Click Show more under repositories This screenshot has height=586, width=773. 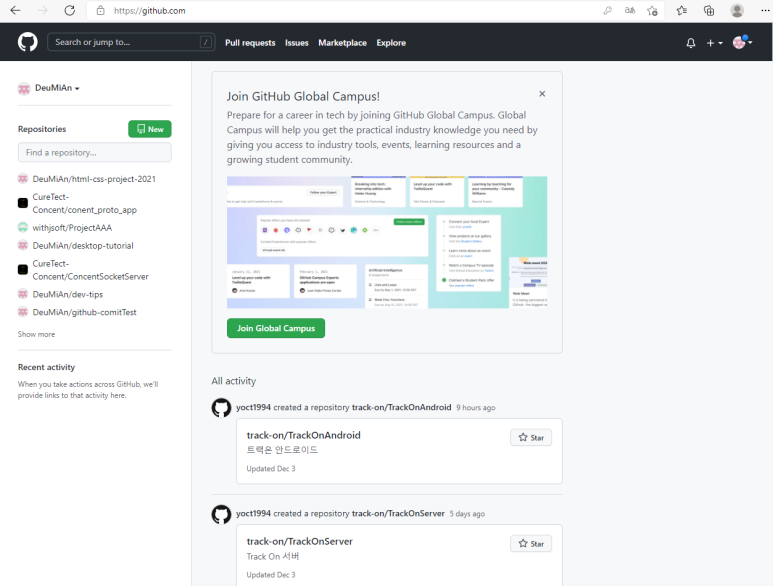point(36,334)
